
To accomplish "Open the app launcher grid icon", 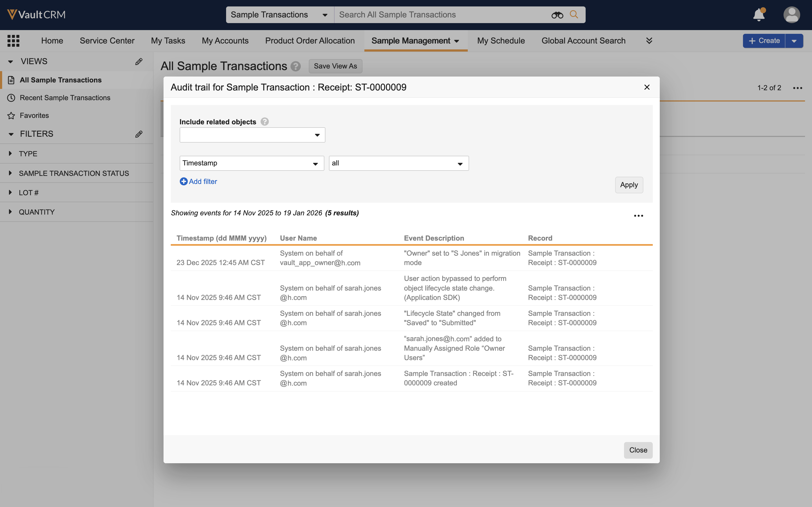I will point(13,41).
